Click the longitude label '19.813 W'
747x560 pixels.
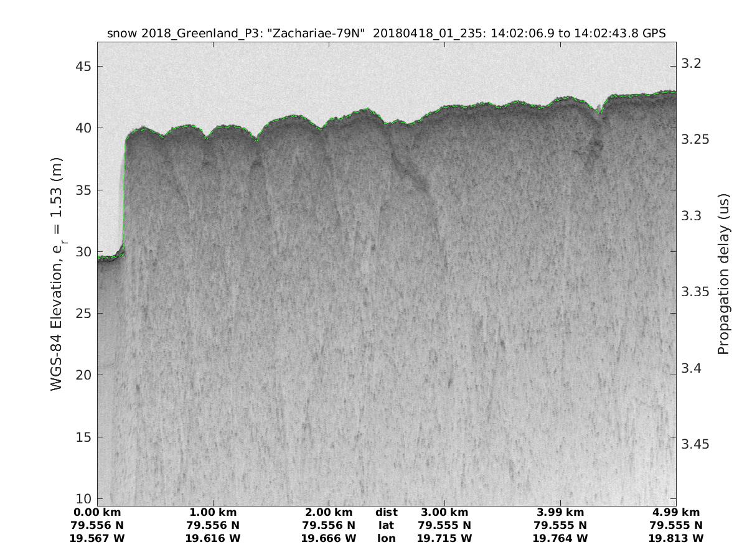click(676, 538)
